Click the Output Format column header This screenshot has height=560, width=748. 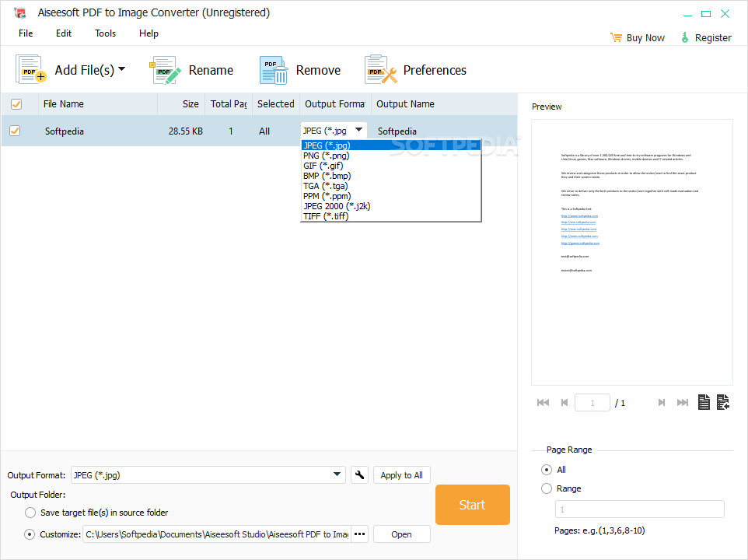(335, 104)
